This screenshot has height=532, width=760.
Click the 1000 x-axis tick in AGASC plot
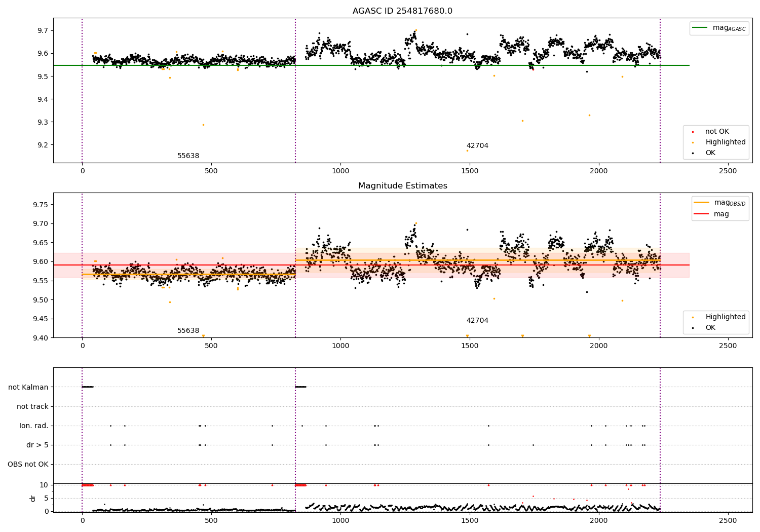point(340,171)
